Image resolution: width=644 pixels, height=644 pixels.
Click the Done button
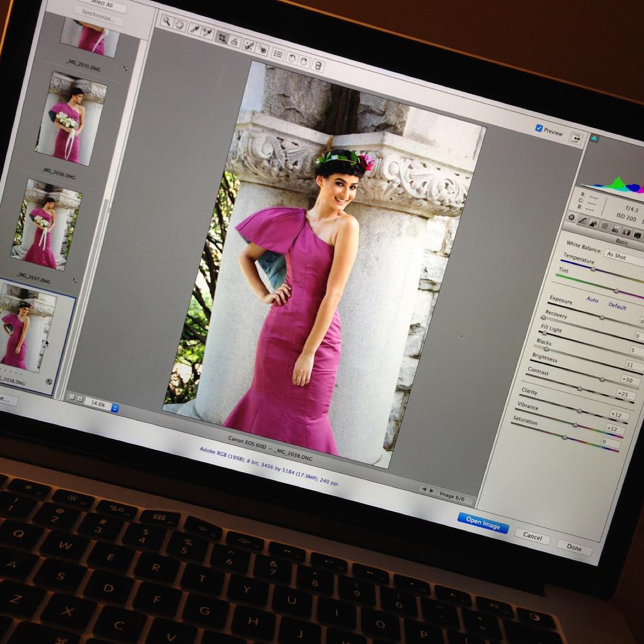[574, 547]
